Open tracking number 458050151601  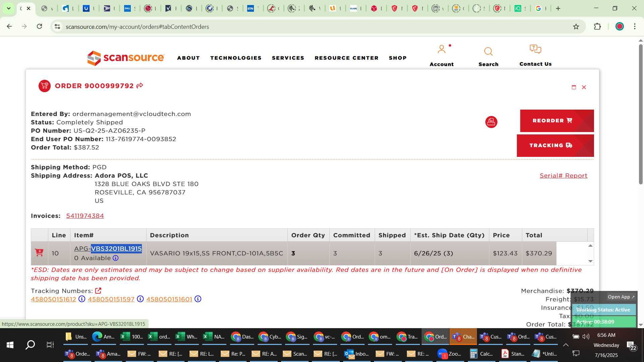tap(169, 299)
